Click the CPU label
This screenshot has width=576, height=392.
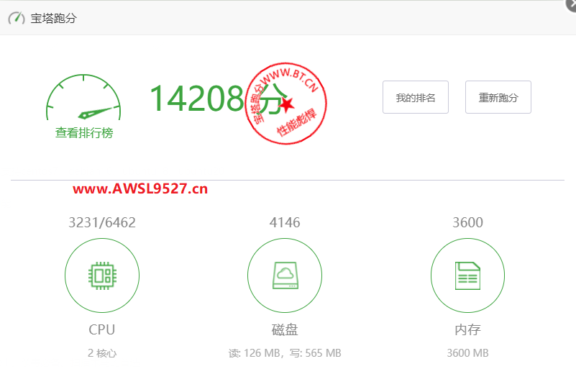coord(102,329)
